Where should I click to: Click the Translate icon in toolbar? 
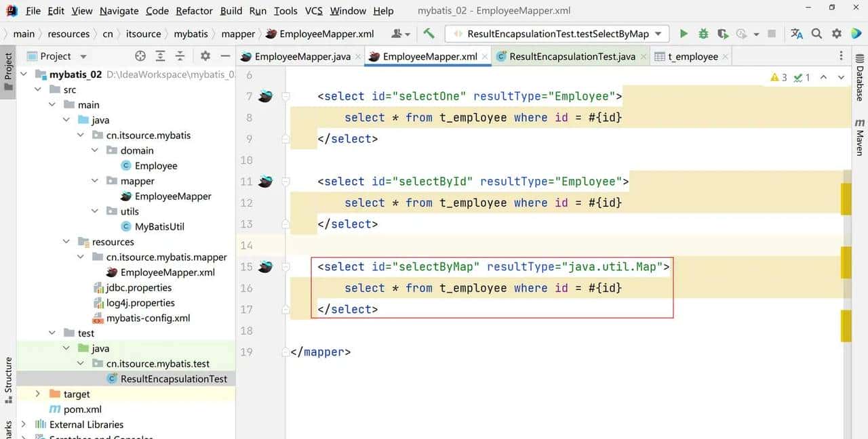pyautogui.click(x=797, y=34)
